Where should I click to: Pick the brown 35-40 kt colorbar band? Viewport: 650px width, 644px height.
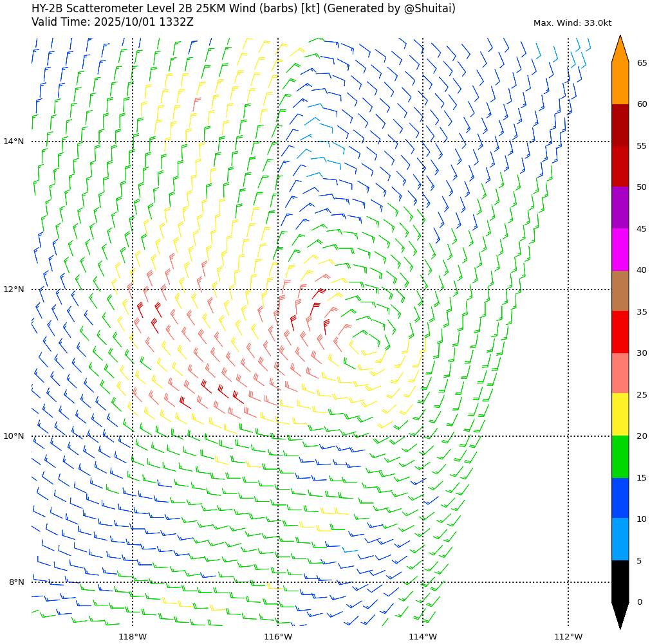pos(620,291)
